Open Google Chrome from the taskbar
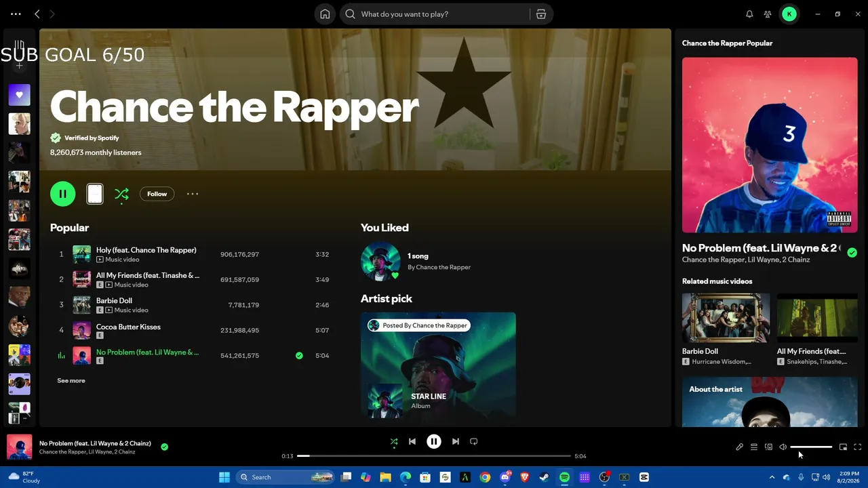868x488 pixels. click(485, 477)
